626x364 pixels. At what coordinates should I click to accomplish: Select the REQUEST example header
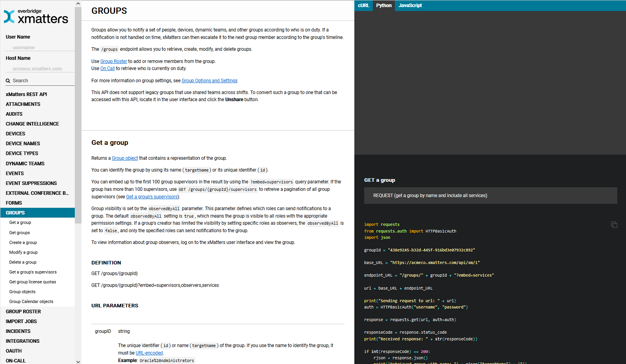[491, 196]
